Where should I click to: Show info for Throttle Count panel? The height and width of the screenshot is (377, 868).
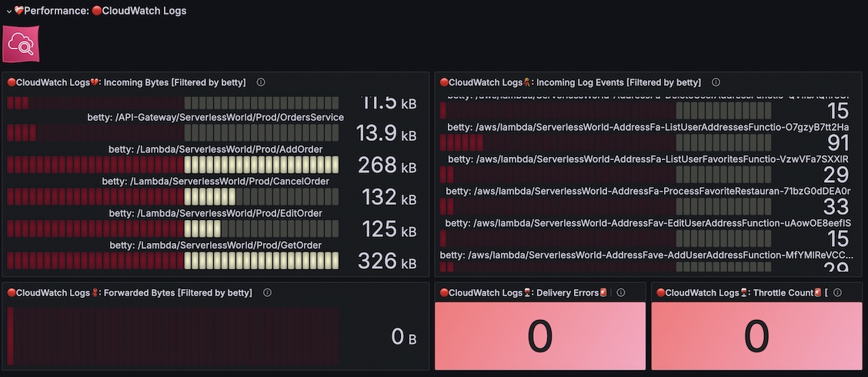click(837, 293)
